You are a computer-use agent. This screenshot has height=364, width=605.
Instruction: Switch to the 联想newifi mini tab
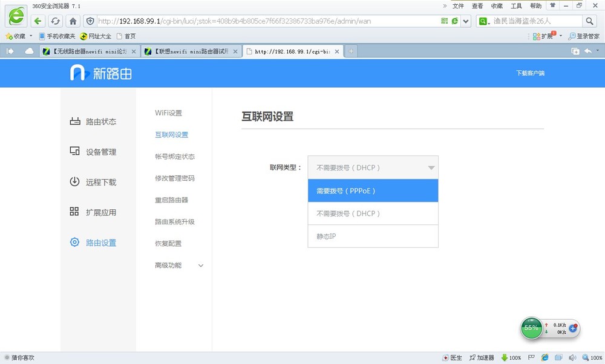186,51
